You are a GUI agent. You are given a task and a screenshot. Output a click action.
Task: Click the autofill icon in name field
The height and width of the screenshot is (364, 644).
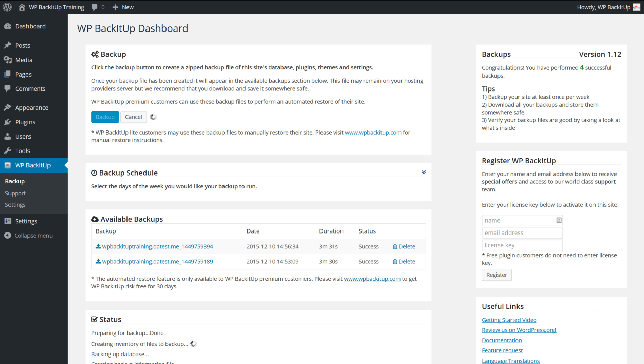tap(559, 220)
